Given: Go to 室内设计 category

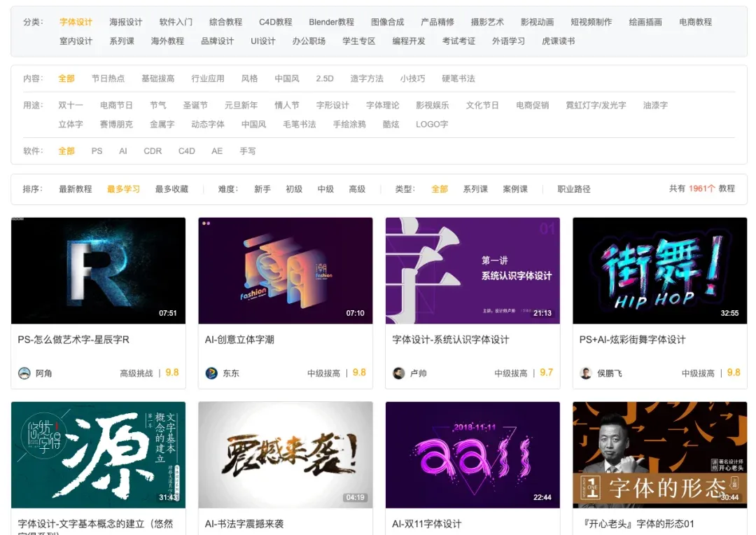Looking at the screenshot, I should coord(76,41).
